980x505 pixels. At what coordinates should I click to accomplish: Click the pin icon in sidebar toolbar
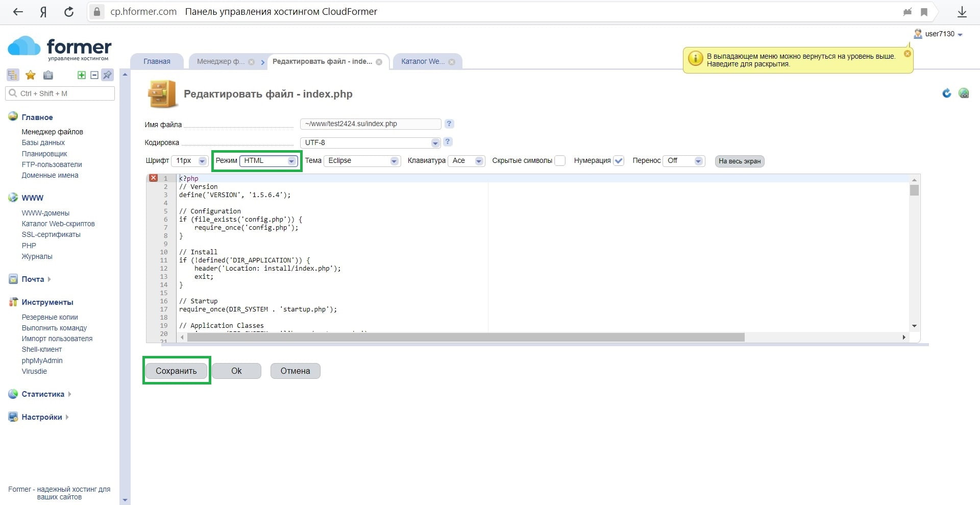point(107,75)
